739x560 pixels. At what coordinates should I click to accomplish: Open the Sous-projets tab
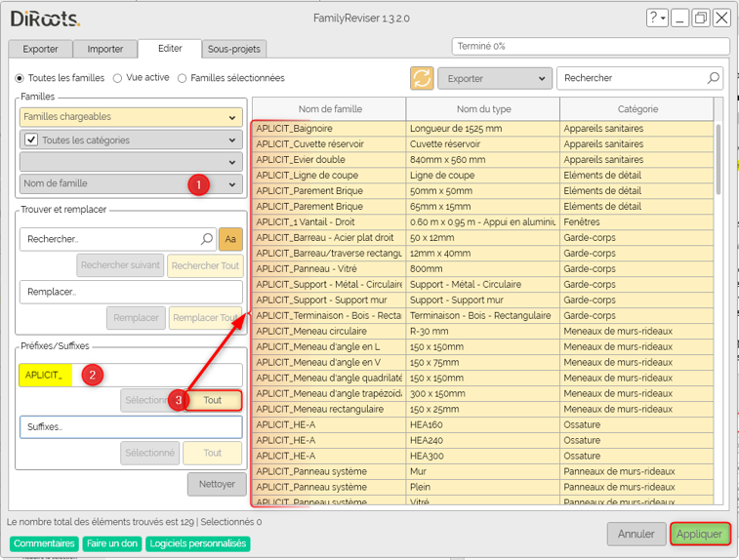click(234, 49)
